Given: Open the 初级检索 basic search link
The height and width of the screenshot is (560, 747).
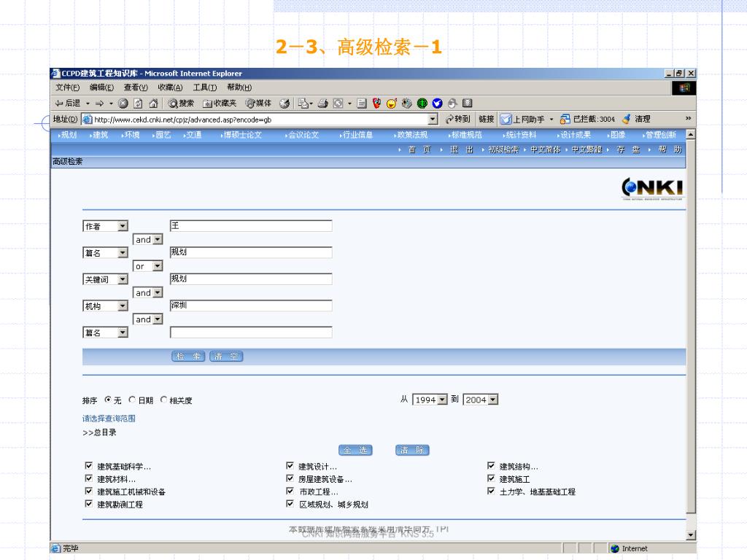Looking at the screenshot, I should (503, 149).
